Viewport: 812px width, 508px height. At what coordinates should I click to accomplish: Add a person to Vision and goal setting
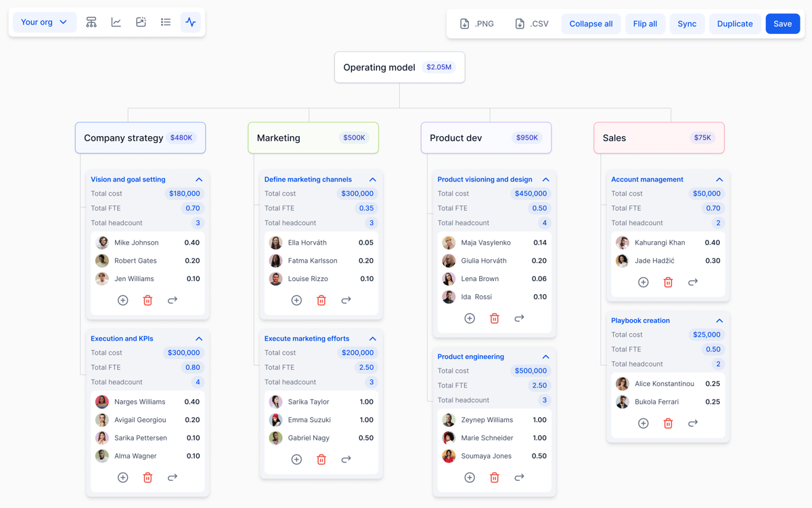pyautogui.click(x=123, y=300)
